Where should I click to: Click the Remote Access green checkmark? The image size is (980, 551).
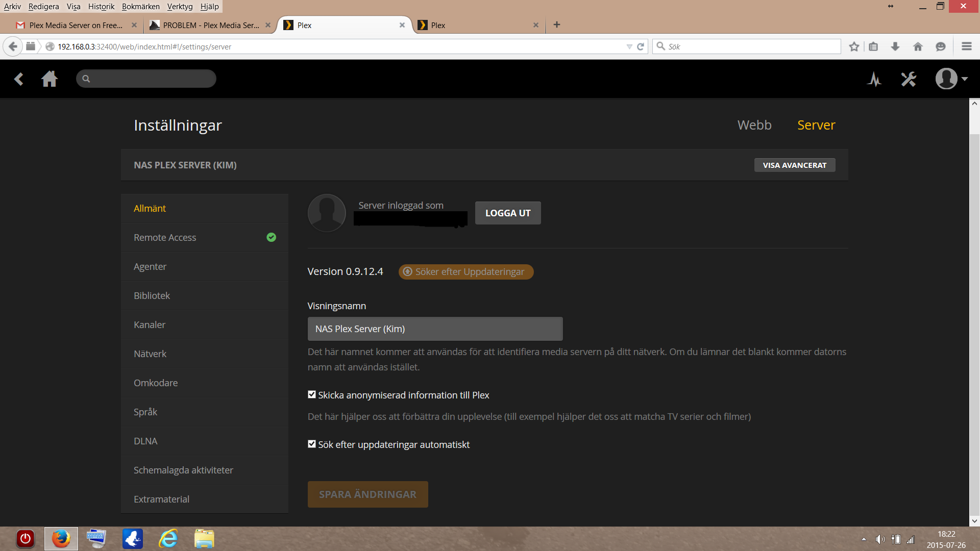pos(271,237)
